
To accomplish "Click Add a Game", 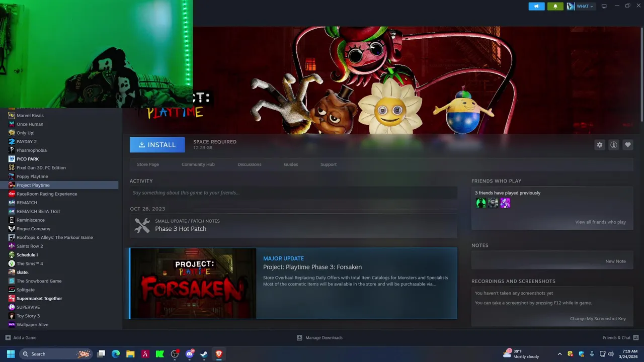I will [21, 338].
